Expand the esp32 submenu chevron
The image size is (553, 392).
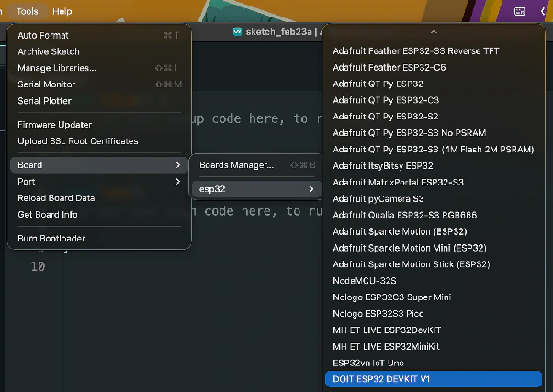pos(311,189)
